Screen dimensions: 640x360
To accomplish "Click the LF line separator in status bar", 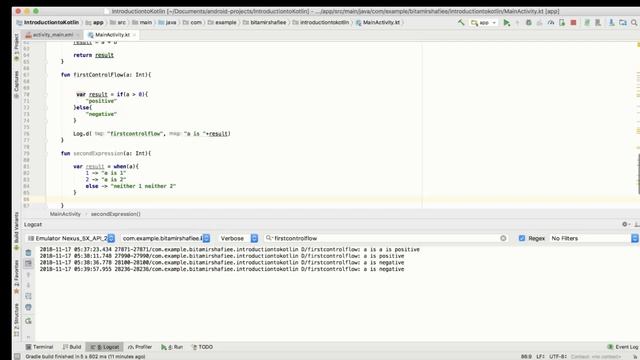I will click(540, 356).
